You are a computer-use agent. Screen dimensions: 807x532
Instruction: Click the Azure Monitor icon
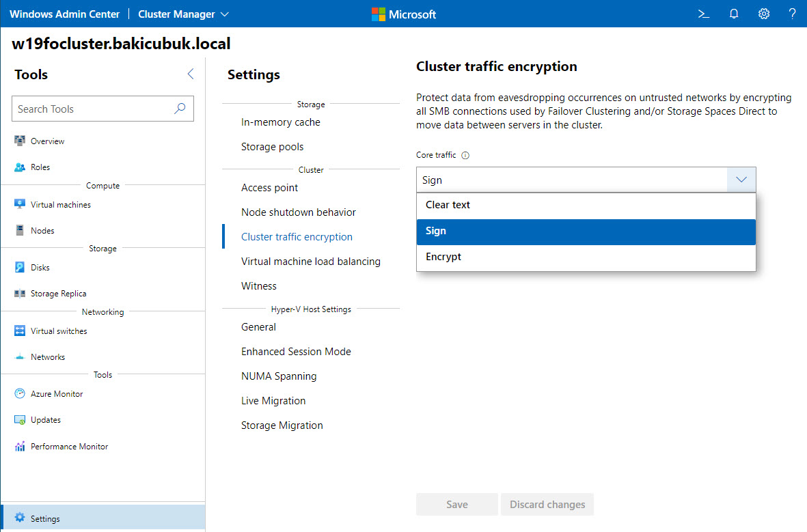click(20, 393)
